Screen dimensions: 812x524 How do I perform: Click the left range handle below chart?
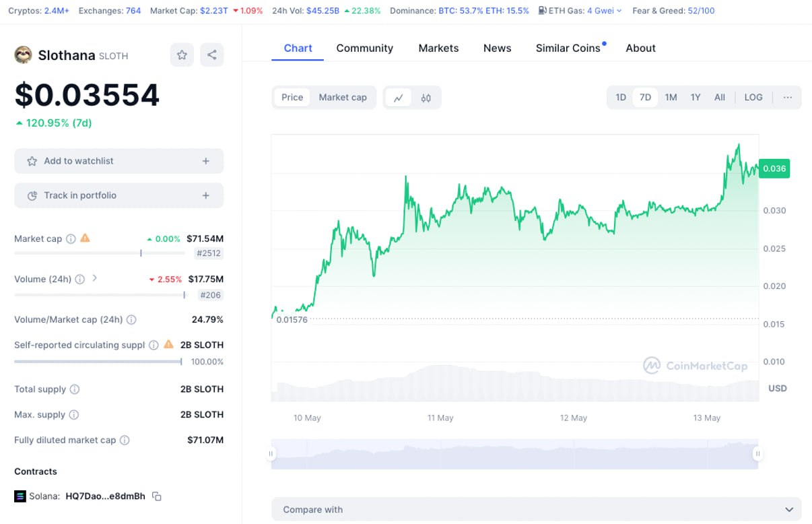pyautogui.click(x=271, y=454)
